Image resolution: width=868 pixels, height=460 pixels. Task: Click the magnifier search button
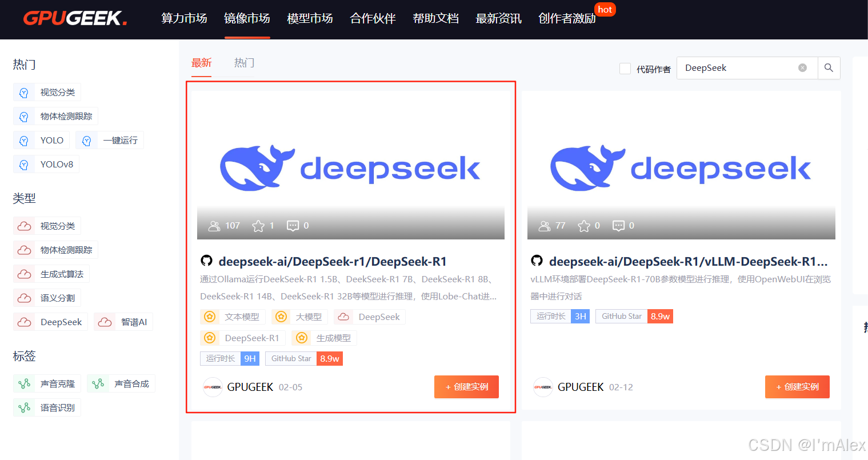coord(829,68)
